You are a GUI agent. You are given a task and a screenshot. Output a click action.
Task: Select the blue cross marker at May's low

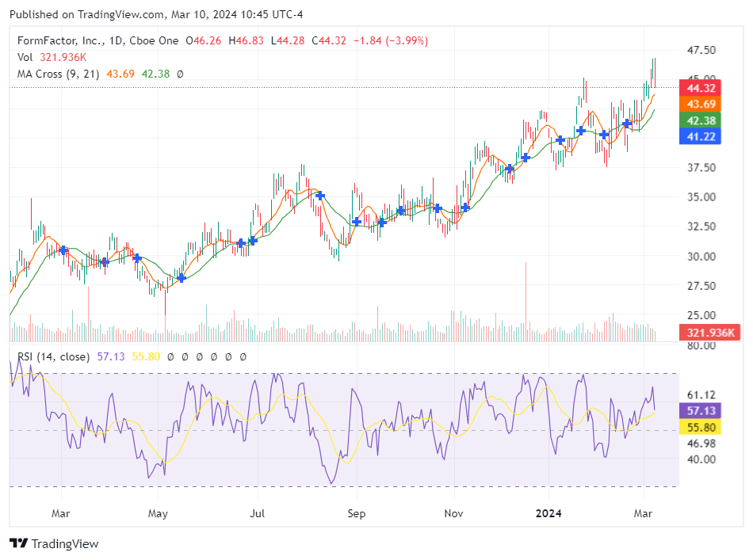click(182, 278)
